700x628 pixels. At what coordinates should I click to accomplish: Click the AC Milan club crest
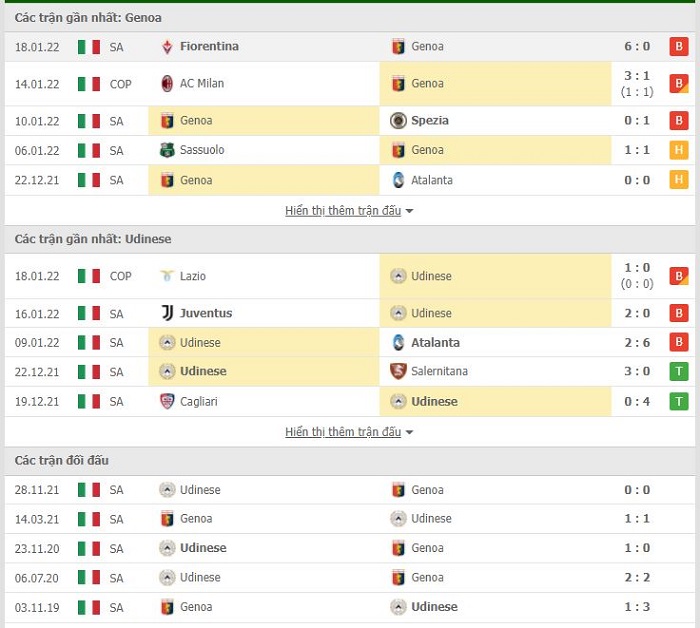(x=167, y=83)
